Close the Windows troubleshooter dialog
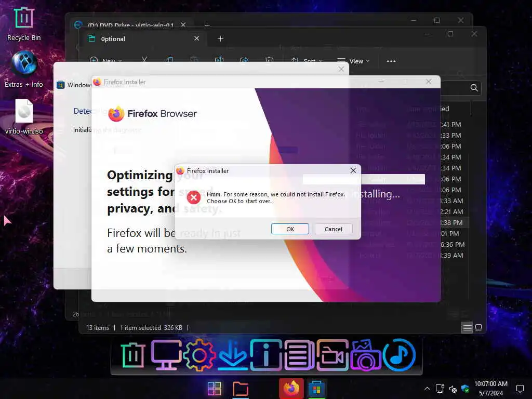Image resolution: width=532 pixels, height=399 pixels. 341,69
